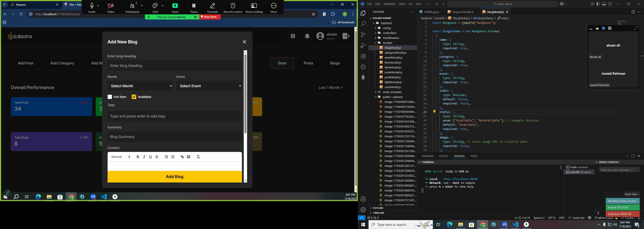Image resolution: width=644 pixels, height=229 pixels.
Task: Insert bullet list in content editor
Action: (x=173, y=157)
